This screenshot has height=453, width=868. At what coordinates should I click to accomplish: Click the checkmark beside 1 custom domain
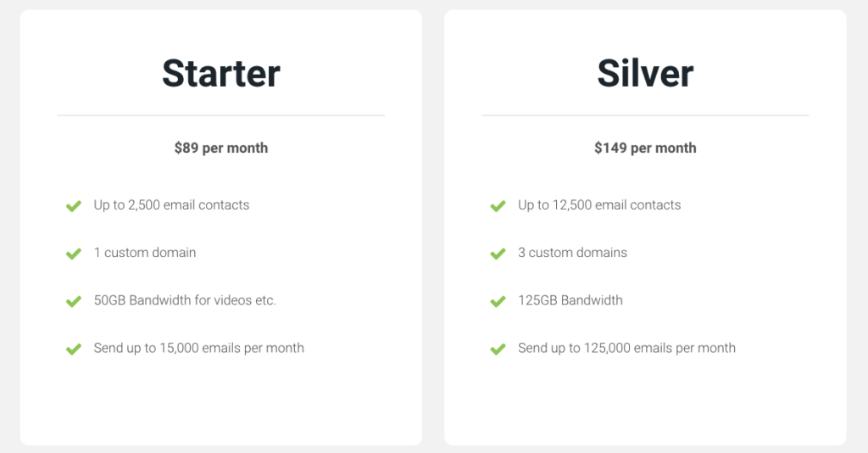[x=74, y=254]
